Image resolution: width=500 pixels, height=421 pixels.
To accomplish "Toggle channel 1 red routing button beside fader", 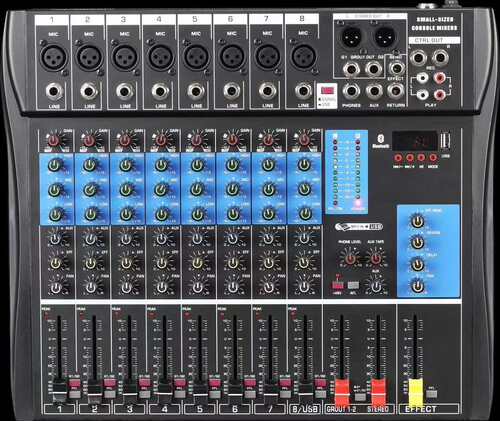I will (75, 383).
